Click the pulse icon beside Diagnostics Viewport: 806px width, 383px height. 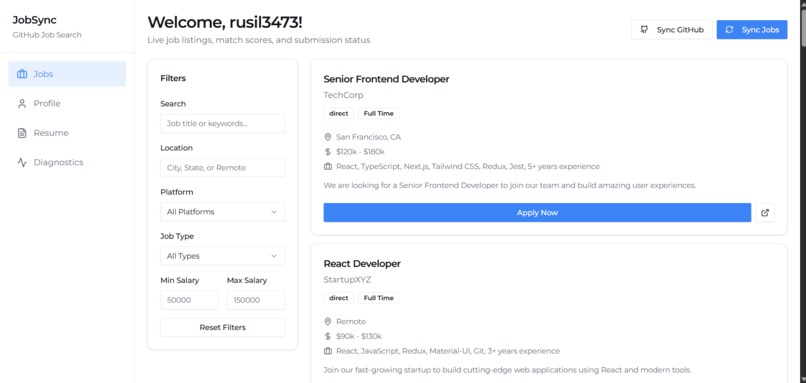(x=22, y=162)
